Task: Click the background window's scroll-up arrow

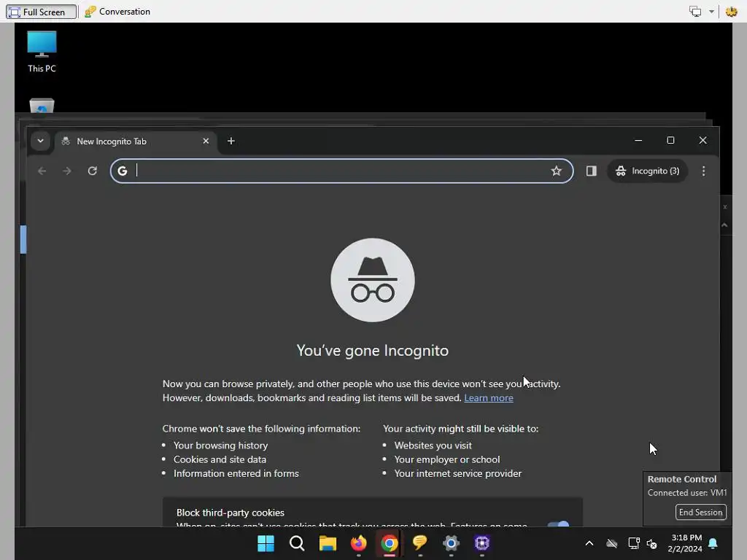Action: coord(724,225)
